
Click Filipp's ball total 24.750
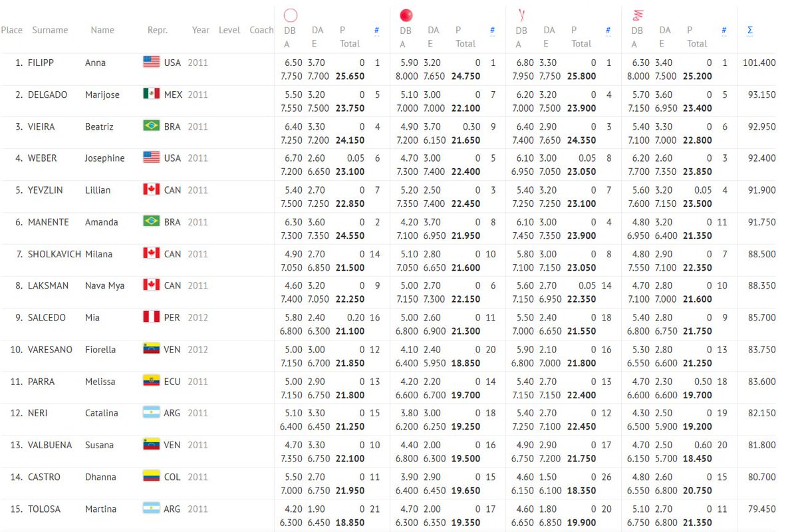pyautogui.click(x=466, y=76)
